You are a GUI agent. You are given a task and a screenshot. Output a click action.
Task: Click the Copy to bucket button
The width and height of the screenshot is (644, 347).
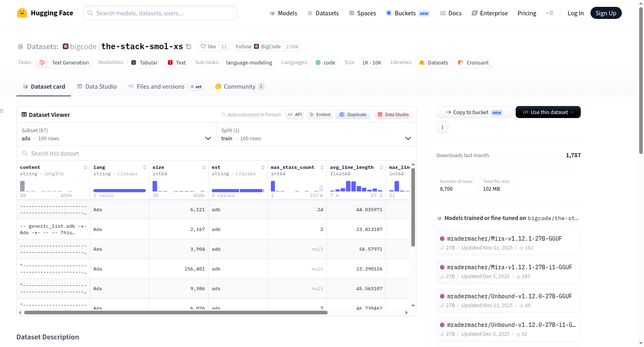[474, 112]
